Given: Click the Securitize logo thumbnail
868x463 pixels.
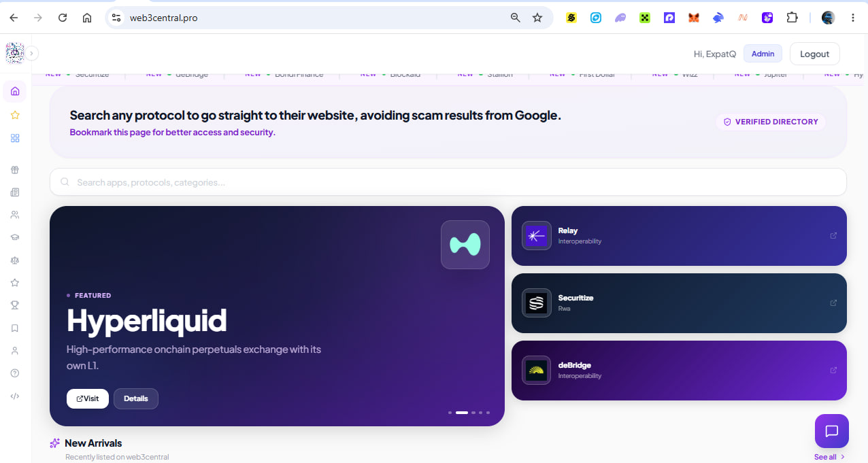Looking at the screenshot, I should coord(537,303).
